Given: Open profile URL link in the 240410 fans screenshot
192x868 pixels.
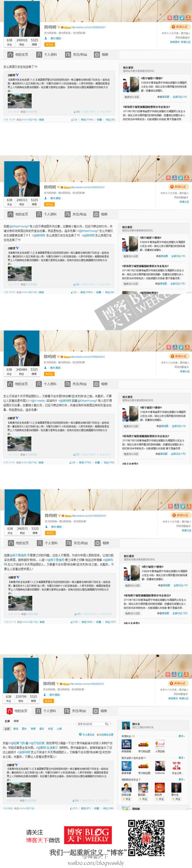Looking at the screenshot, I should tap(89, 27).
